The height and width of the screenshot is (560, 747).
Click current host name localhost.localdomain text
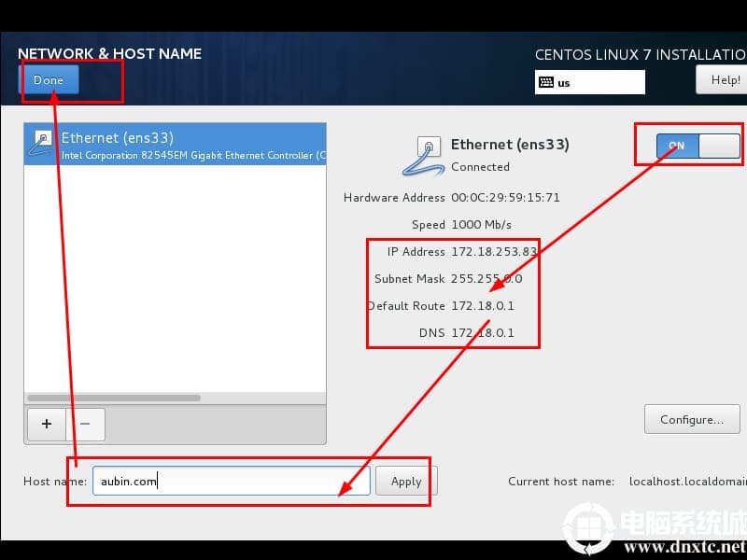[688, 482]
